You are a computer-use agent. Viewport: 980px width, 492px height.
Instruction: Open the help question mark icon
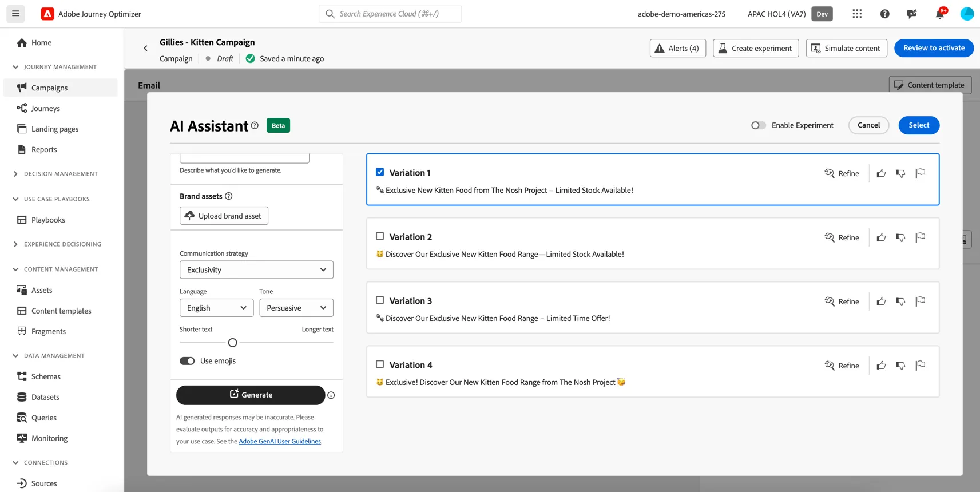click(885, 14)
